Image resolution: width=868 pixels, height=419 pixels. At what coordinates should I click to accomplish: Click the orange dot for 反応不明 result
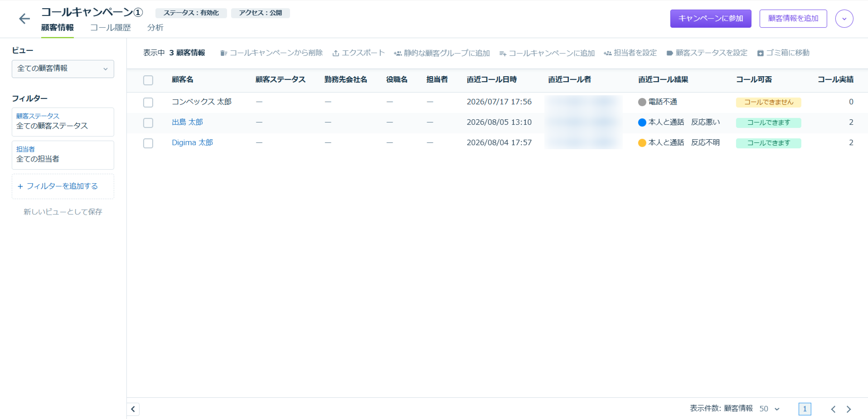click(642, 143)
